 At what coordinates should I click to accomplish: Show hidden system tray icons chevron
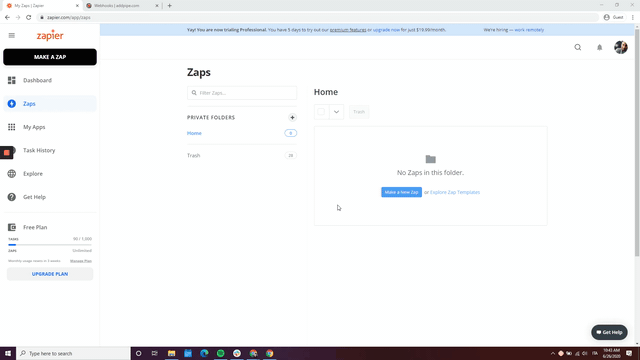pyautogui.click(x=553, y=353)
